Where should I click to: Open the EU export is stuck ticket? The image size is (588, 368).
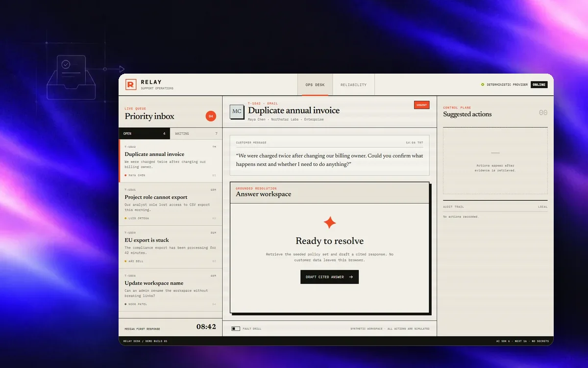[171, 247]
